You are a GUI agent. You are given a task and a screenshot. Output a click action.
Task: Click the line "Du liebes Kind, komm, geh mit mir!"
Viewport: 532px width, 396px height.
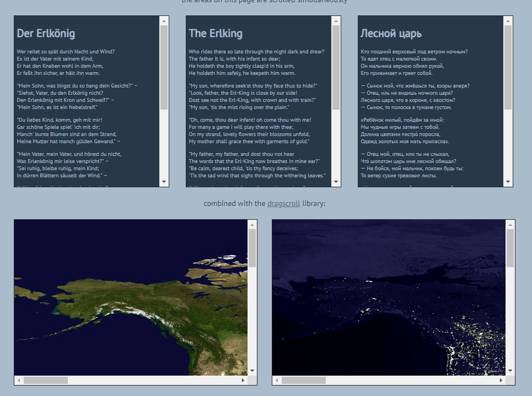coord(60,120)
